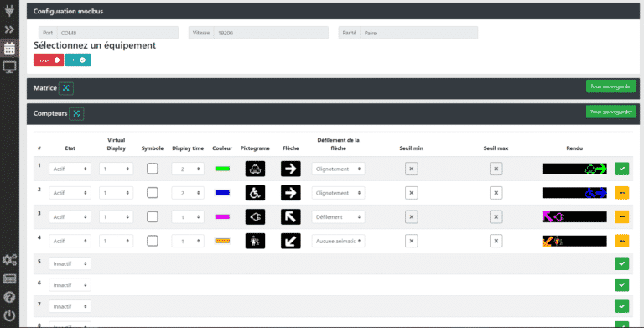The height and width of the screenshot is (328, 644).
Task: Select the red equipment button
Action: [x=49, y=60]
